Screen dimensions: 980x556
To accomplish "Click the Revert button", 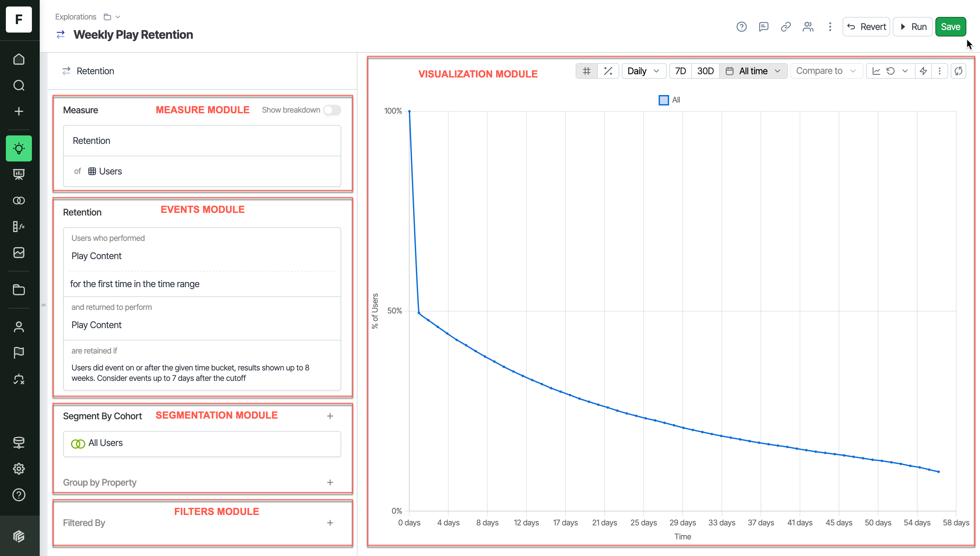I will point(866,27).
